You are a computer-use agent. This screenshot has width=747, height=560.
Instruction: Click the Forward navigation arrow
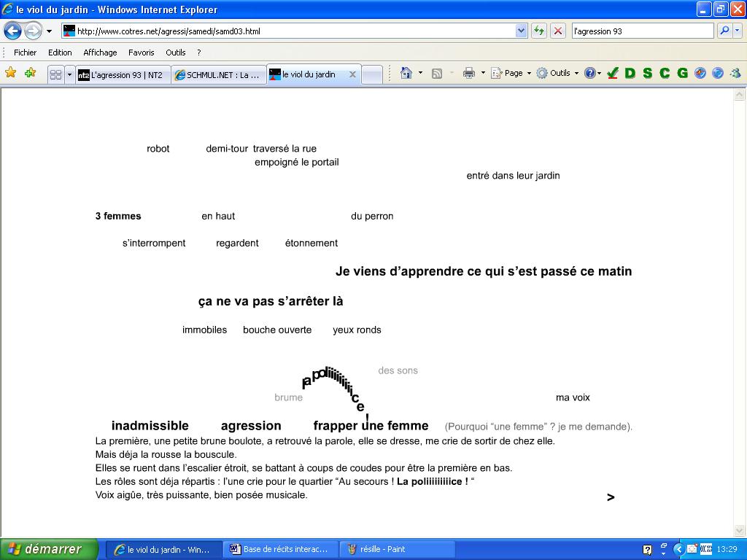[33, 31]
